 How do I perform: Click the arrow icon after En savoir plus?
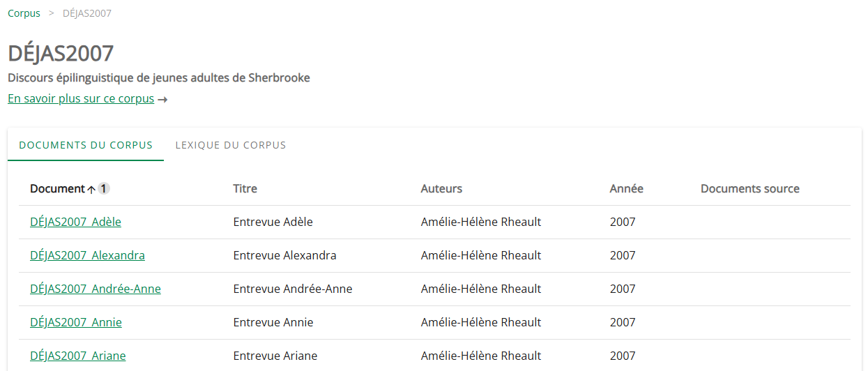click(x=162, y=100)
